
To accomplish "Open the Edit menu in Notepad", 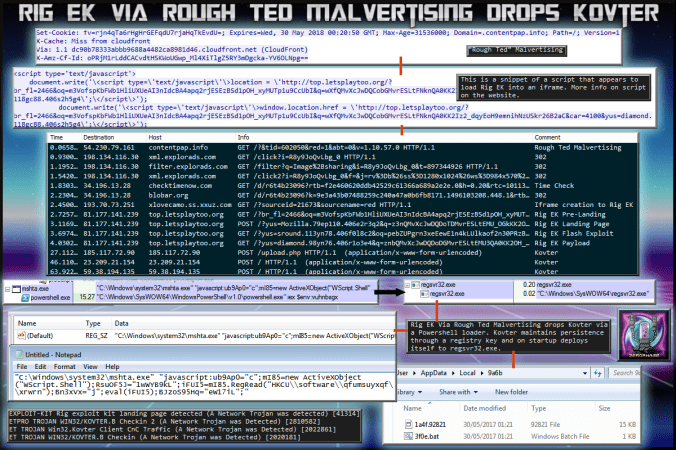I will pyautogui.click(x=41, y=367).
